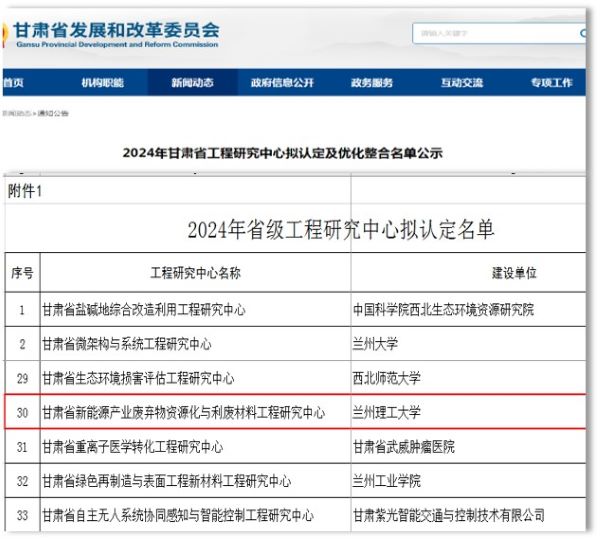The width and height of the screenshot is (600, 540).
Task: Open the 专项工作 navigation item
Action: click(551, 83)
